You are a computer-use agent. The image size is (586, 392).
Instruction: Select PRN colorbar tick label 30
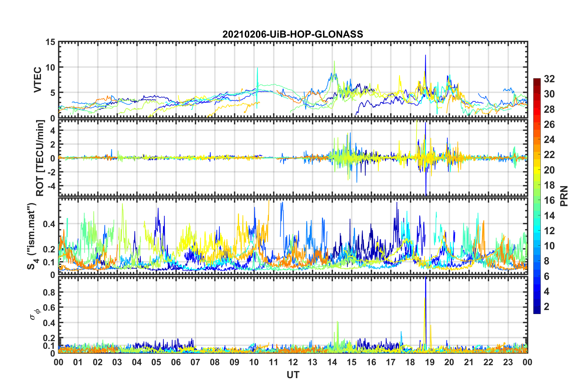click(549, 94)
